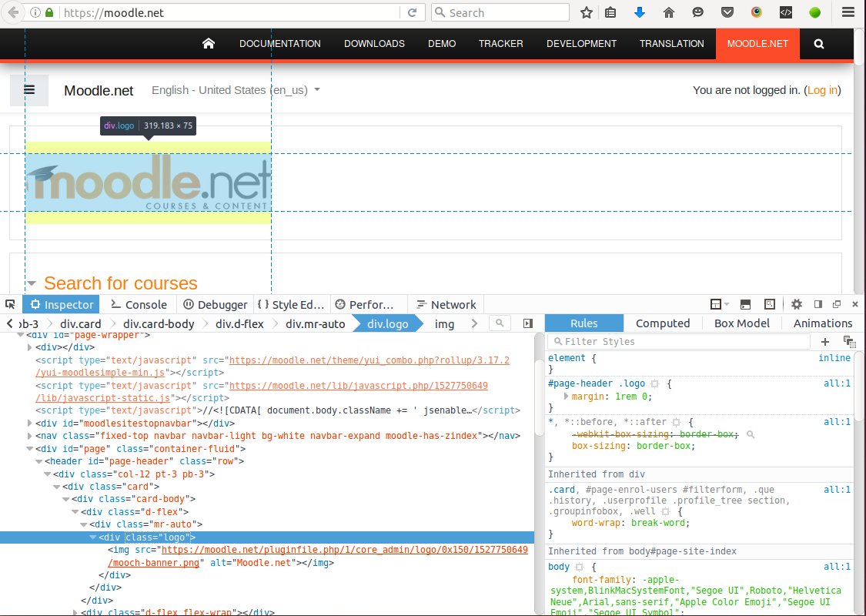866x616 pixels.
Task: Bookmark this page with the star icon
Action: coord(587,13)
